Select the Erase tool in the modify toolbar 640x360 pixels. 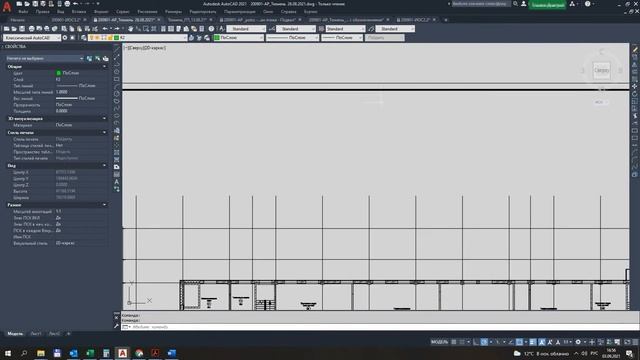coord(635,49)
